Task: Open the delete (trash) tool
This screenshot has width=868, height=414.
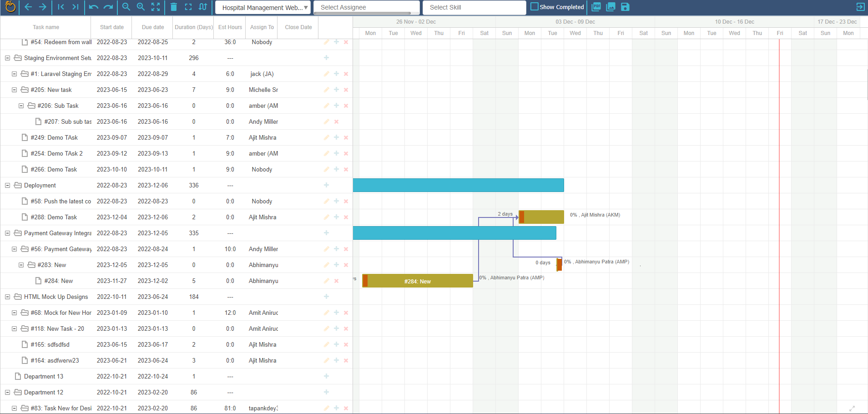Action: 174,7
